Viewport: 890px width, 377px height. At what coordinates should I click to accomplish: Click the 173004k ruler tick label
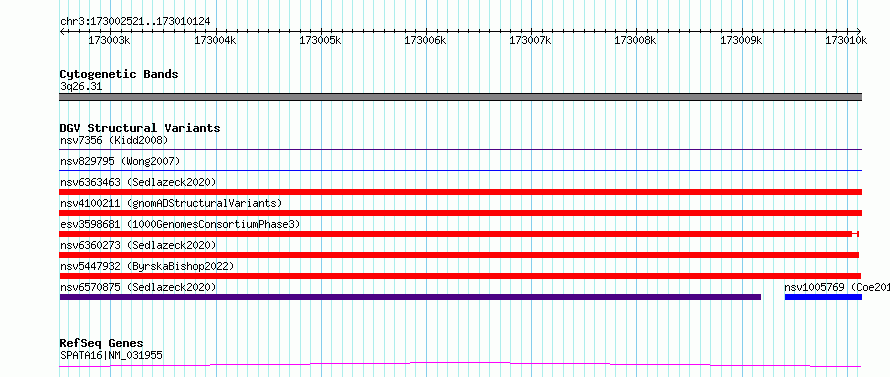[215, 40]
